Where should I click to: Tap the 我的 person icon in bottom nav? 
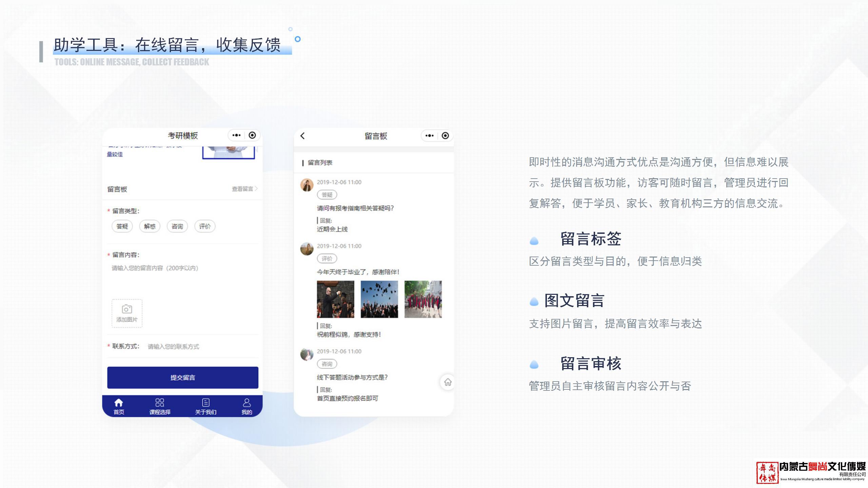pyautogui.click(x=246, y=403)
